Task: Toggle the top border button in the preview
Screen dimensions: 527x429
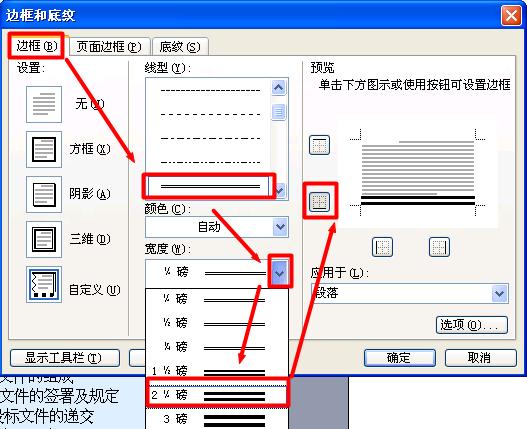Action: pos(319,145)
